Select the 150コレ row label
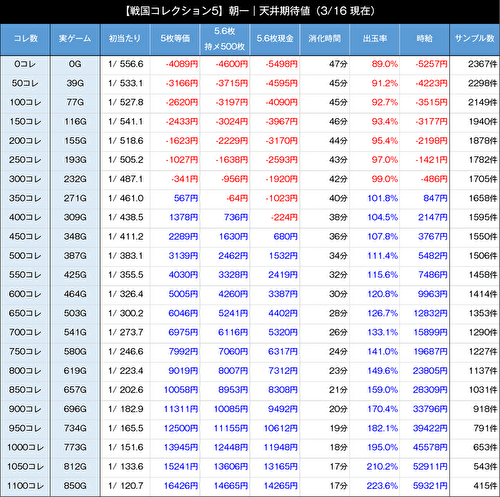Viewport: 500px width, 497px height. click(x=25, y=122)
